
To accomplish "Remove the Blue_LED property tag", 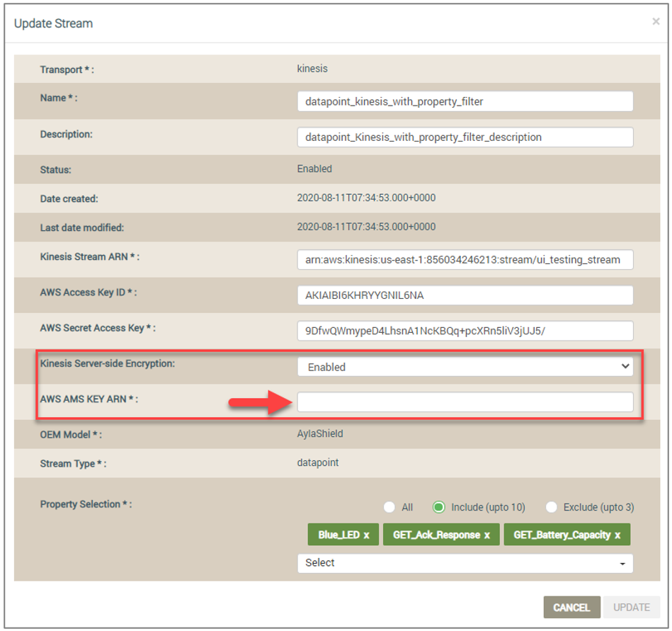I will pyautogui.click(x=366, y=535).
